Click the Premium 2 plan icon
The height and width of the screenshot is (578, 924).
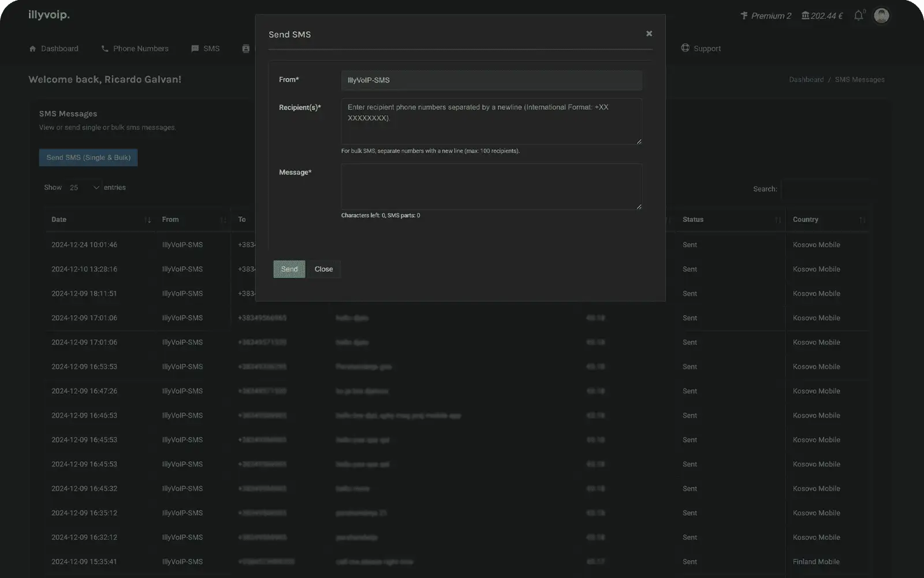pyautogui.click(x=744, y=16)
